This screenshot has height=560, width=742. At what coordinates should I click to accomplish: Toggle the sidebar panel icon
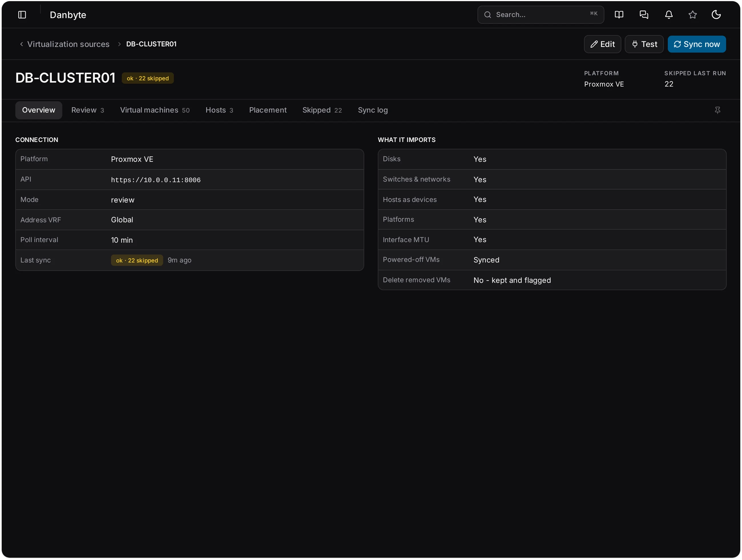click(x=22, y=15)
